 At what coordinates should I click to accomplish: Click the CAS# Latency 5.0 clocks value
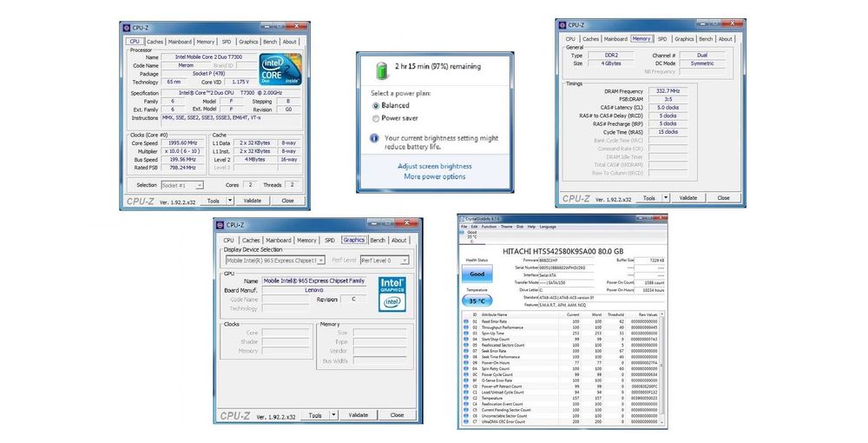tap(668, 108)
